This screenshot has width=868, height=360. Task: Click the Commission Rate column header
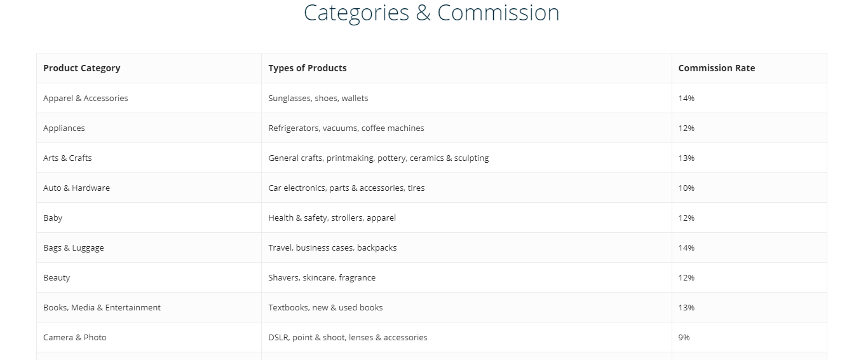(749, 68)
